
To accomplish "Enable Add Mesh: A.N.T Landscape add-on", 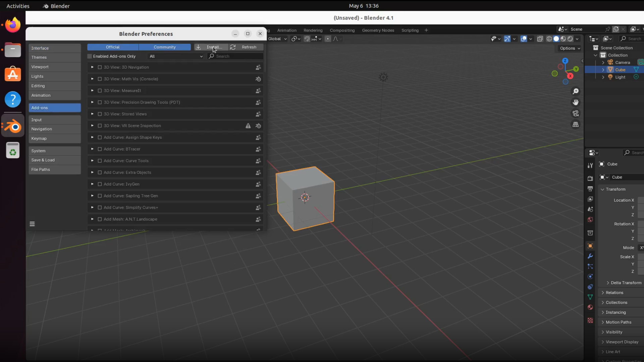I will 100,219.
